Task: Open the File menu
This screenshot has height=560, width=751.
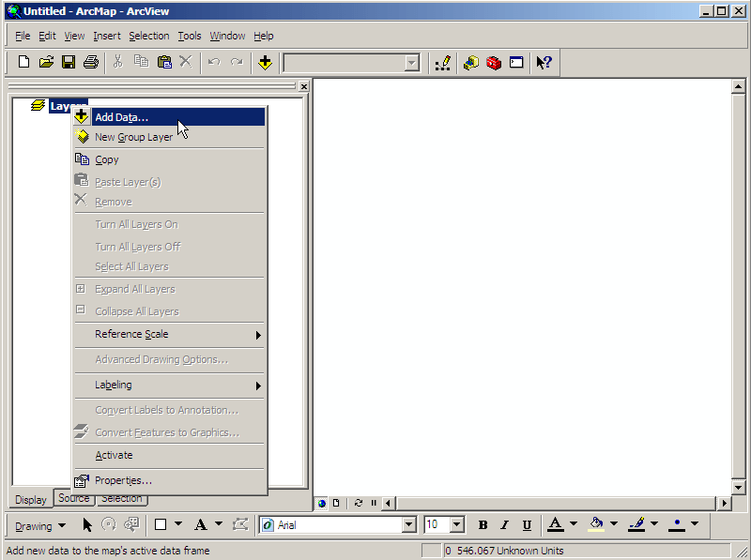Action: (23, 36)
